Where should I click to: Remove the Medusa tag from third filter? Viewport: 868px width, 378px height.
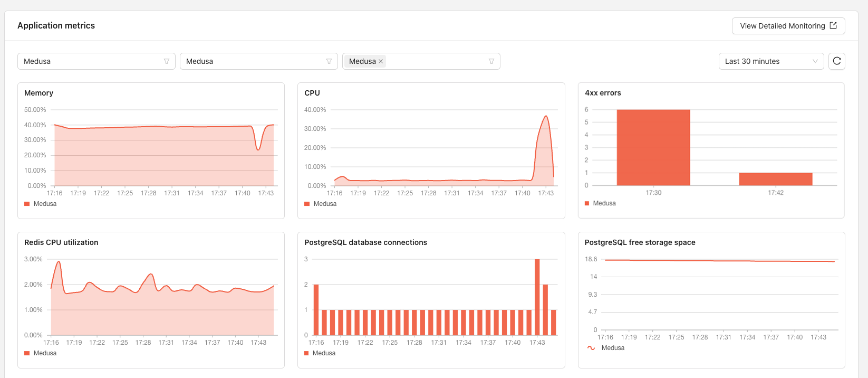click(381, 61)
